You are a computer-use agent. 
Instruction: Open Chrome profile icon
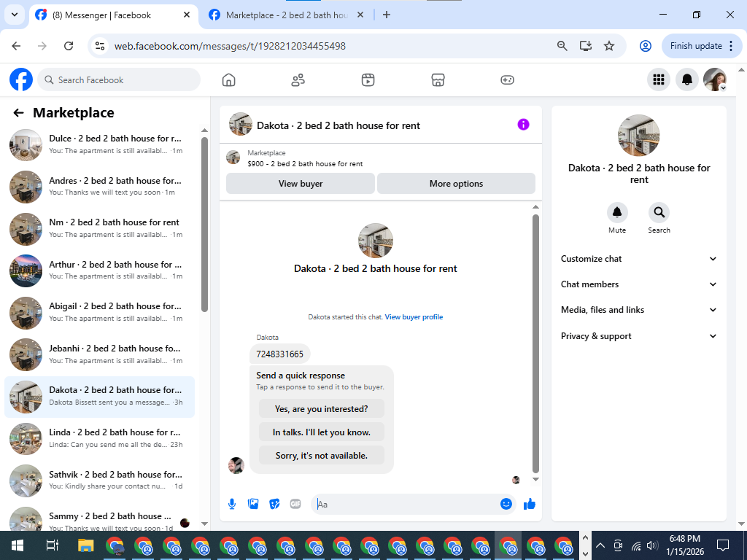645,46
